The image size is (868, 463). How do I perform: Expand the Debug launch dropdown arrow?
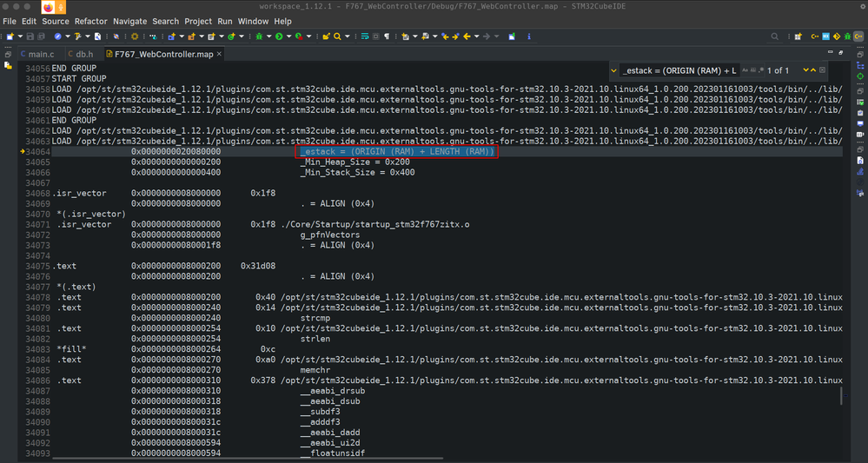coord(268,36)
